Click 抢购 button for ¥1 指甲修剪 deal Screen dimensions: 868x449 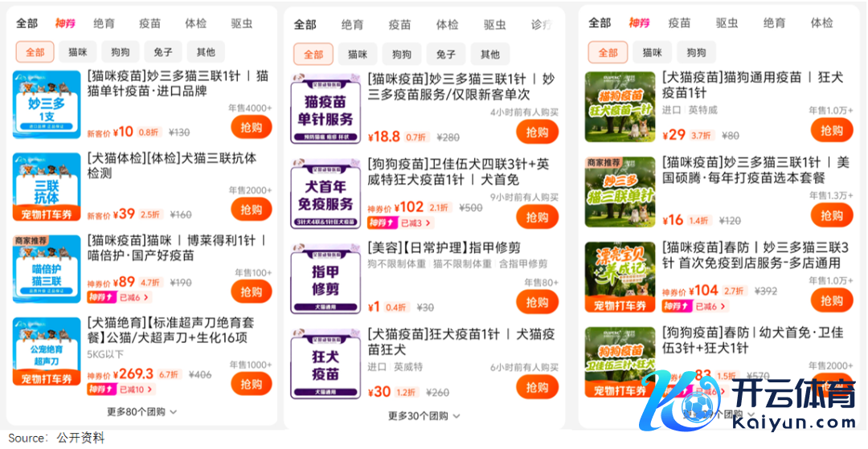[x=537, y=302]
